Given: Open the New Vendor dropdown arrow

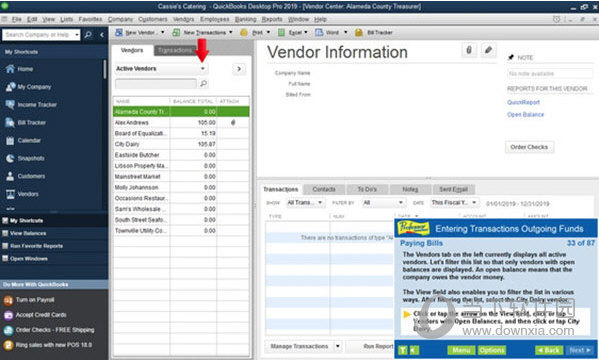Looking at the screenshot, I should (163, 32).
